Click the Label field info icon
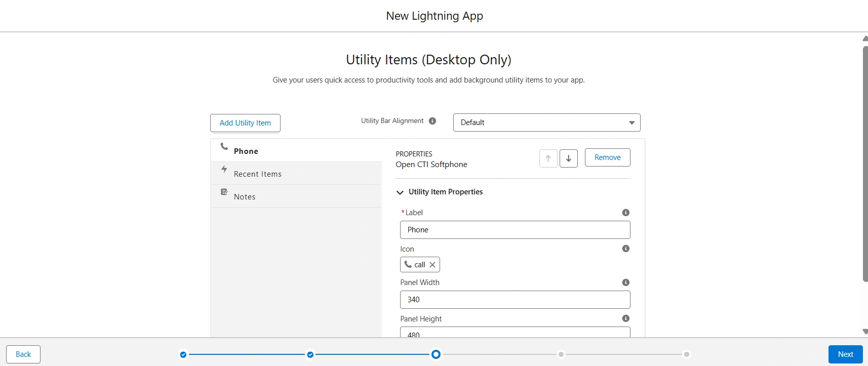Viewport: 868px width, 366px height. tap(626, 213)
